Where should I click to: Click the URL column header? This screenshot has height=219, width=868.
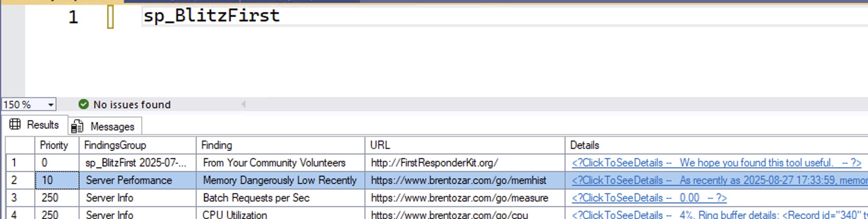pos(380,145)
